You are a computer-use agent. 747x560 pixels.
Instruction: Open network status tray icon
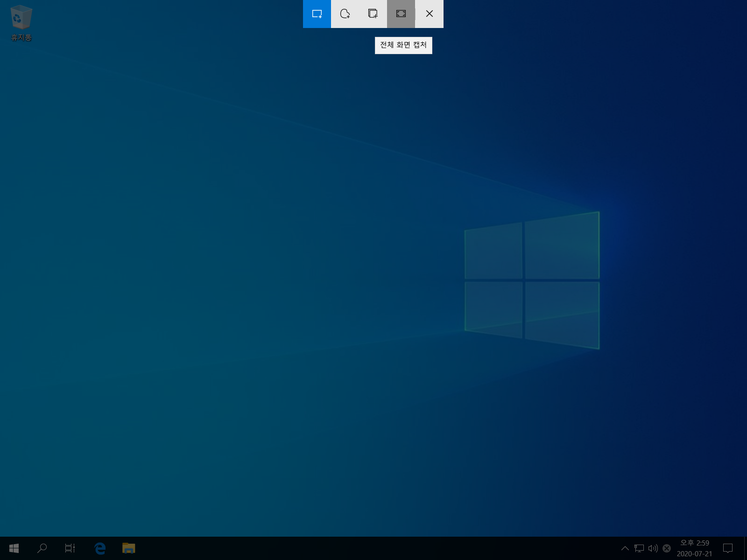[639, 548]
